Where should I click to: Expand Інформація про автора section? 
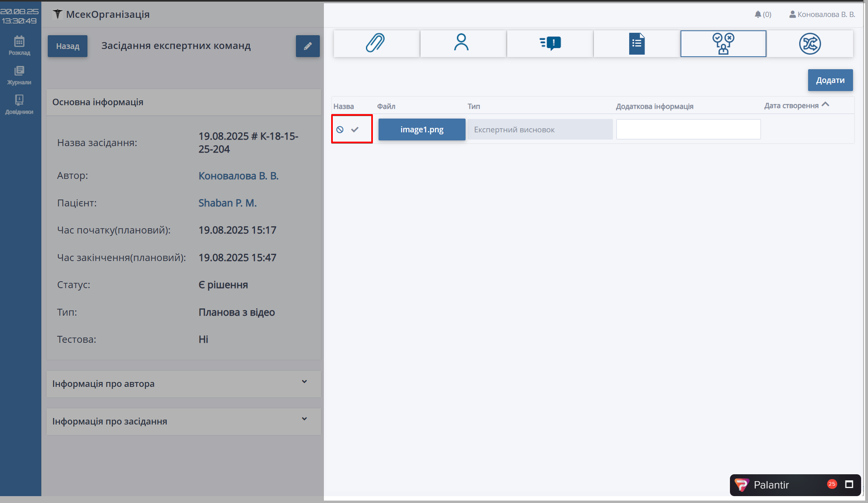coord(304,382)
